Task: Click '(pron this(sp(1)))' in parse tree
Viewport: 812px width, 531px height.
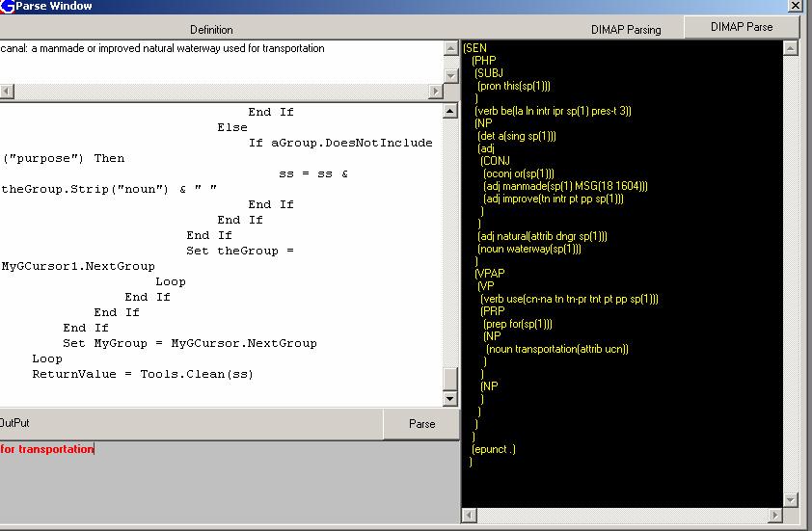Action: pyautogui.click(x=514, y=86)
